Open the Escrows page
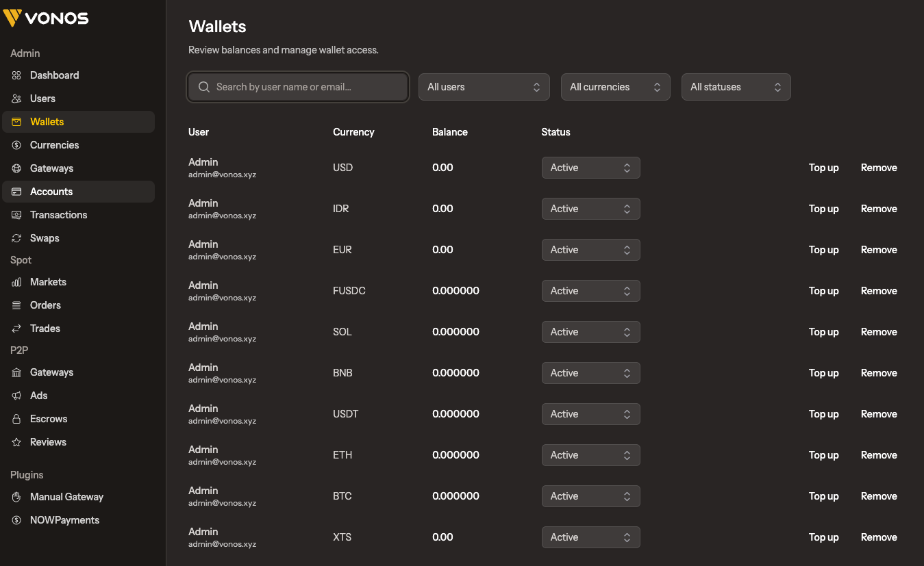This screenshot has width=924, height=566. click(78, 419)
